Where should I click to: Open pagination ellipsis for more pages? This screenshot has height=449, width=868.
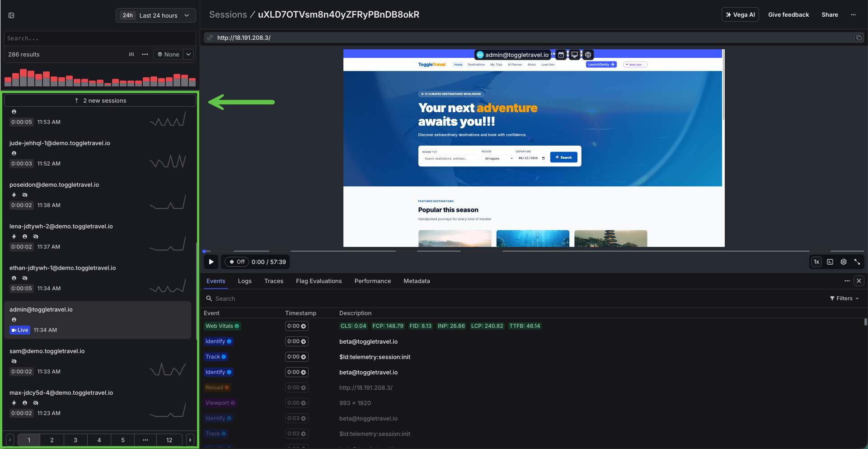pos(145,440)
